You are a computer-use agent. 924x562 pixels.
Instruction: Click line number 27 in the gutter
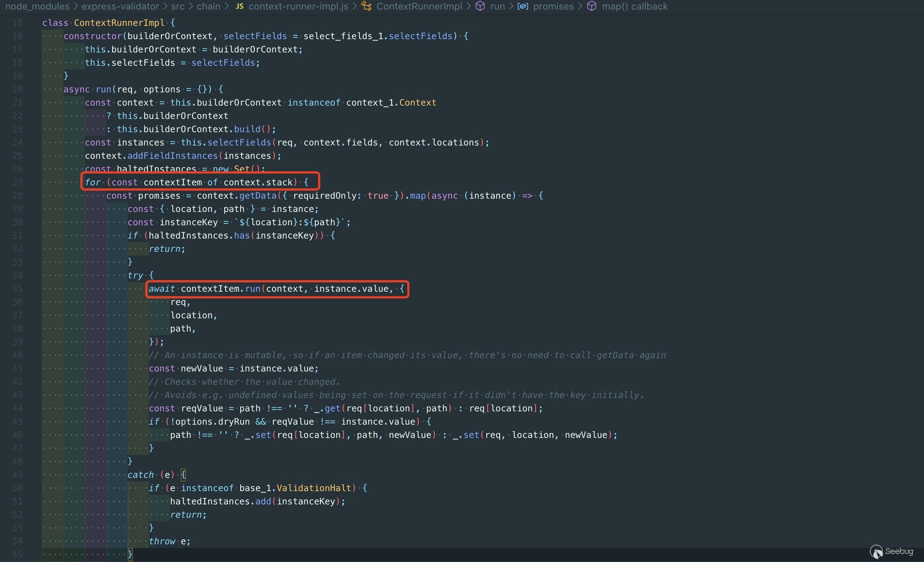(17, 182)
